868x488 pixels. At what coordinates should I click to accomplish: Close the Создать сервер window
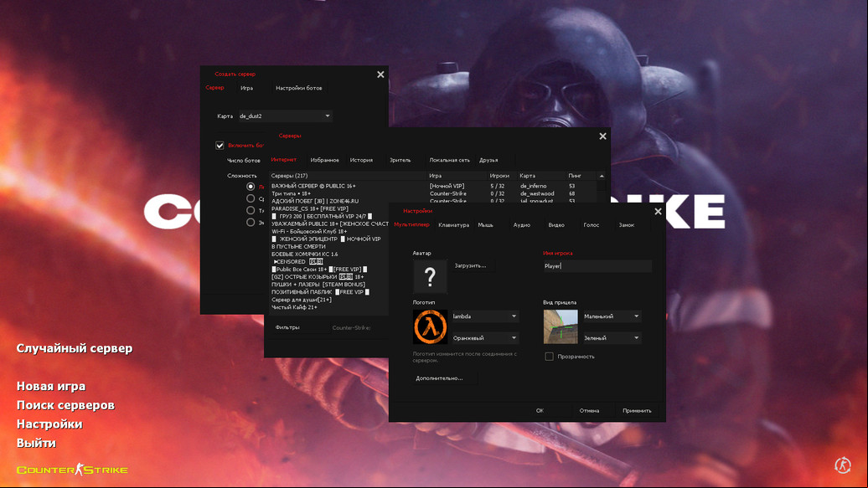(380, 74)
